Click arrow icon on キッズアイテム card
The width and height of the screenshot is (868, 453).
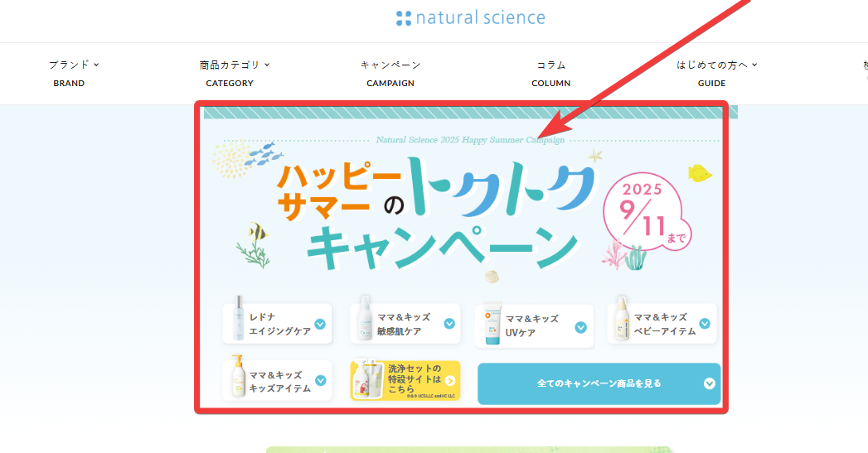tap(321, 381)
